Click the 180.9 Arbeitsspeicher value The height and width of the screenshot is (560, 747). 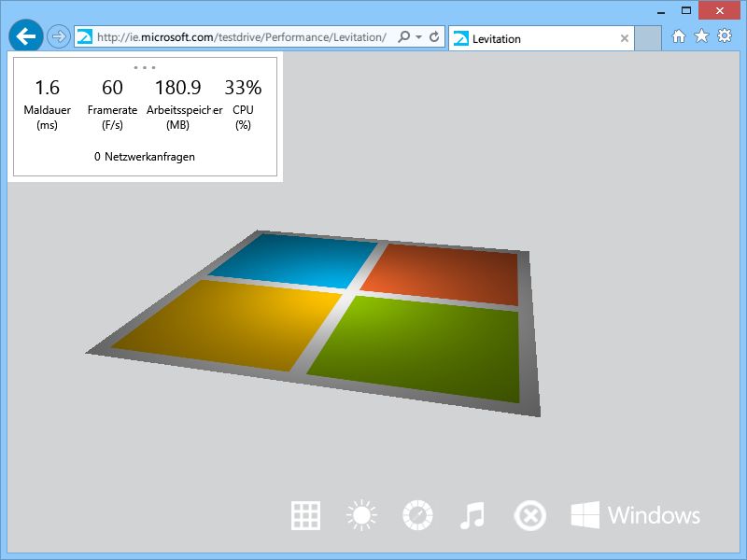[177, 87]
